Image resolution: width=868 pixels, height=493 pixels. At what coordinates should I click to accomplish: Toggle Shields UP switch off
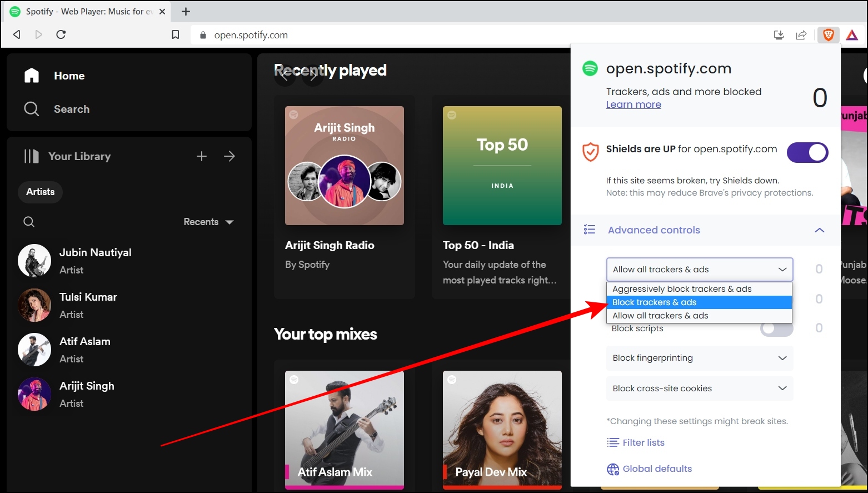click(x=807, y=152)
